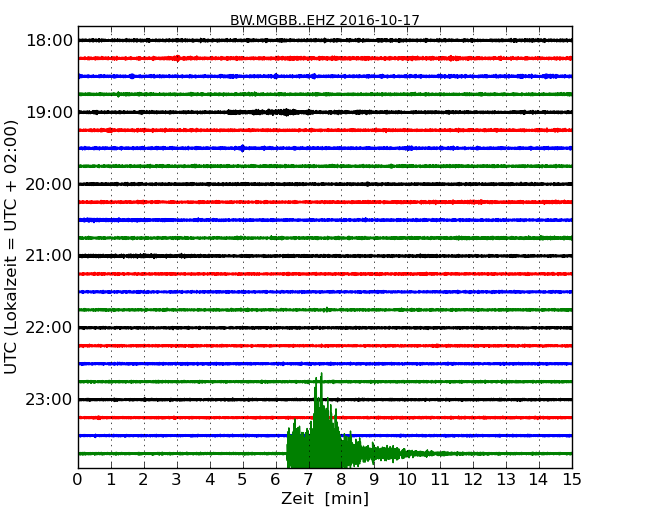Click x-axis tick label 6
Screen dimensions: 650x520
(275, 480)
